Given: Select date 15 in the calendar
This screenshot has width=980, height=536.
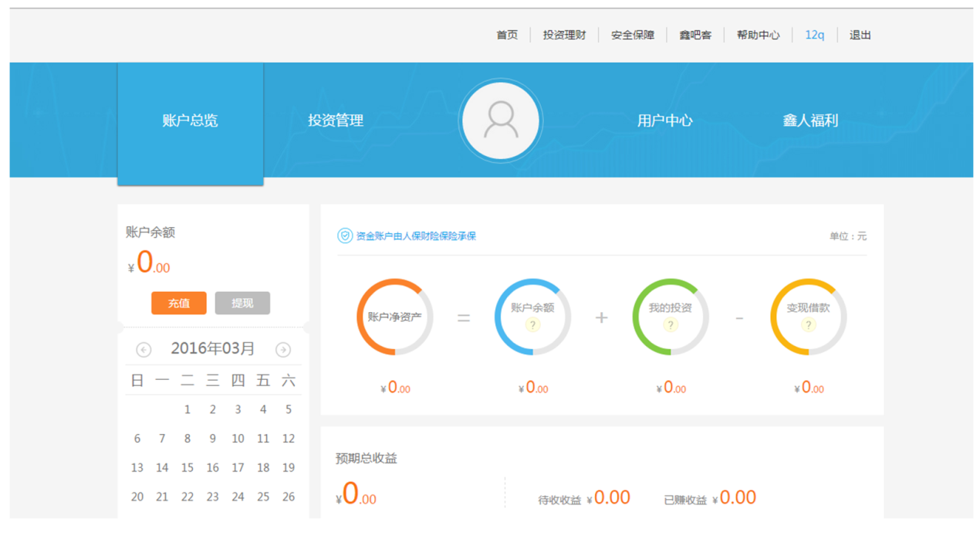Looking at the screenshot, I should coord(188,467).
